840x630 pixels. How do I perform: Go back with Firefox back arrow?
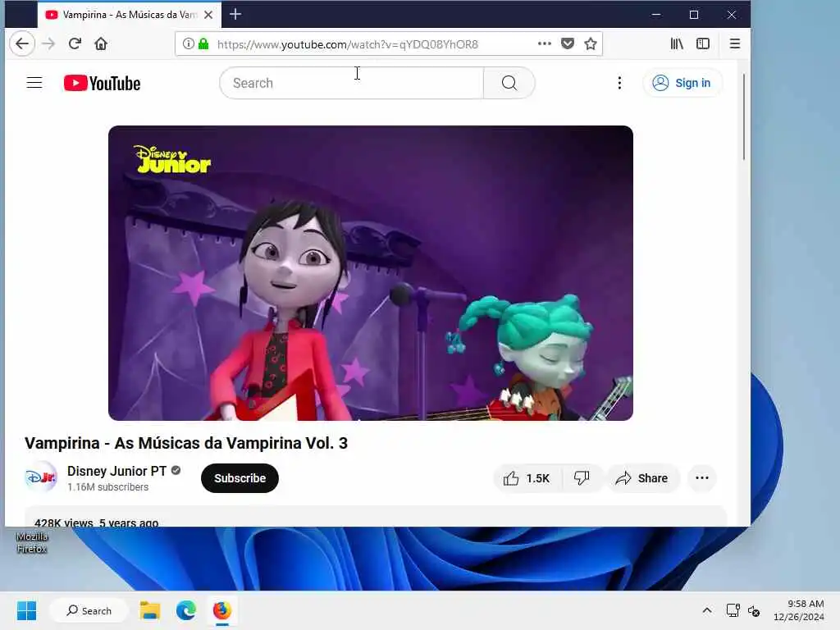[22, 44]
